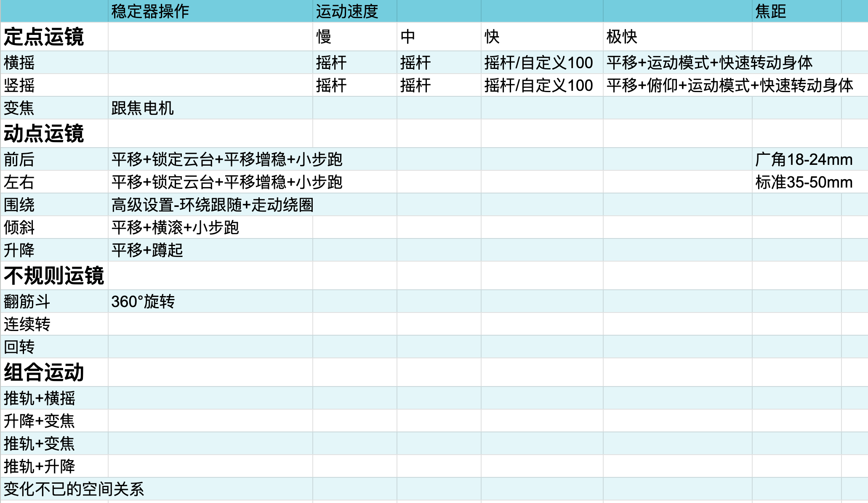This screenshot has width=868, height=503.
Task: Select the 高级设置-环绕跟随+走动绕圈 cell
Action: [x=212, y=205]
